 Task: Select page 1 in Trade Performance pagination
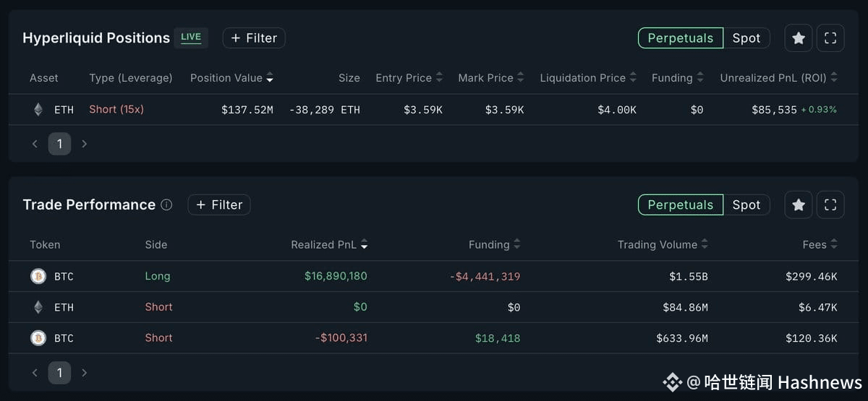(x=59, y=373)
